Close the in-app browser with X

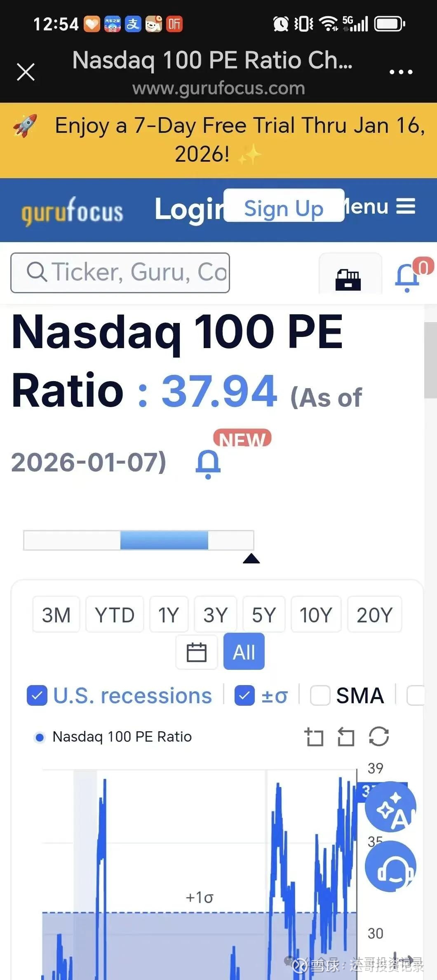tap(26, 72)
